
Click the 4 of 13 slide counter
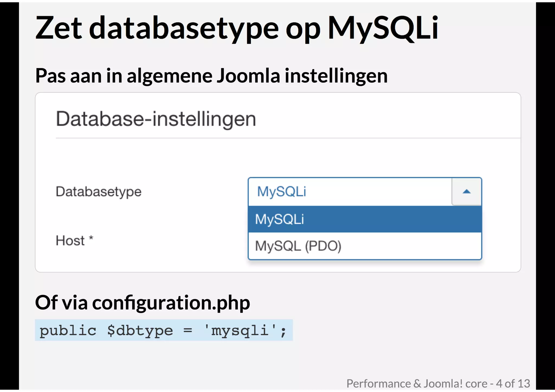coord(513,383)
